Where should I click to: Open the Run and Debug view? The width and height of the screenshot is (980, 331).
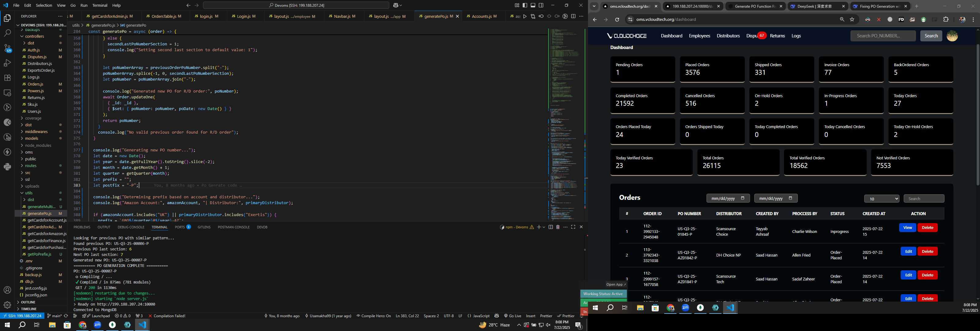tap(7, 63)
